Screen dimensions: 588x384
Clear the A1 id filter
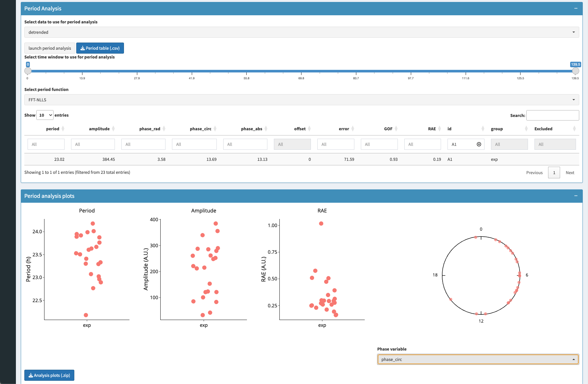tap(479, 144)
